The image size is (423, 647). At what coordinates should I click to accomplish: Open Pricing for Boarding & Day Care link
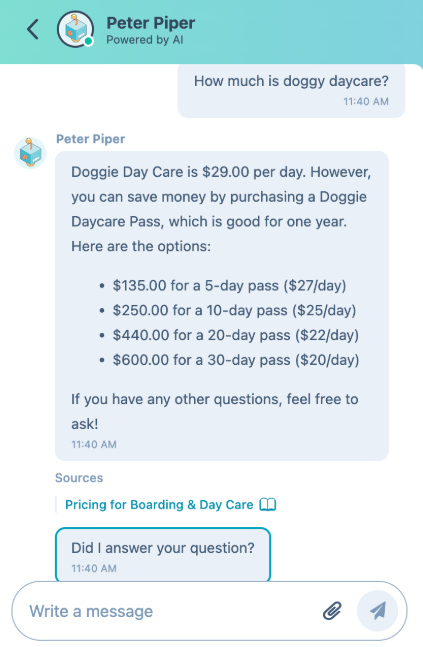159,504
